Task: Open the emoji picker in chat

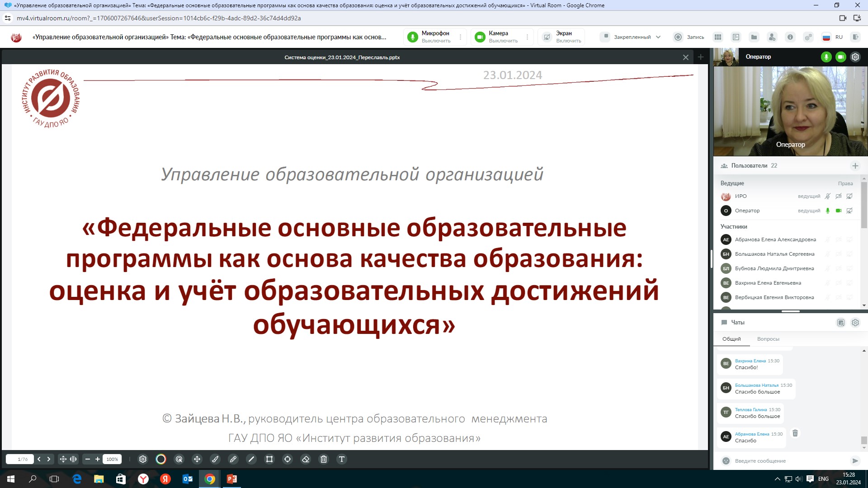Action: (726, 461)
